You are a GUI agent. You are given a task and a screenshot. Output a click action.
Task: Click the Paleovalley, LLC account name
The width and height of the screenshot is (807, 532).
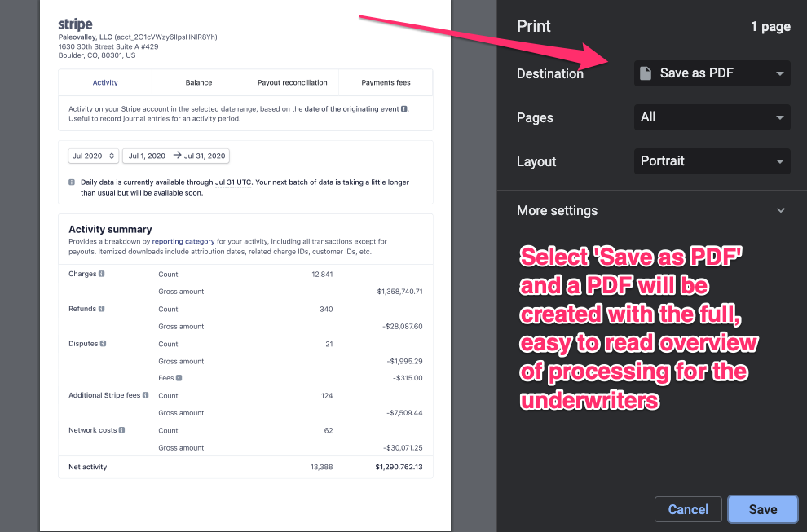point(85,37)
